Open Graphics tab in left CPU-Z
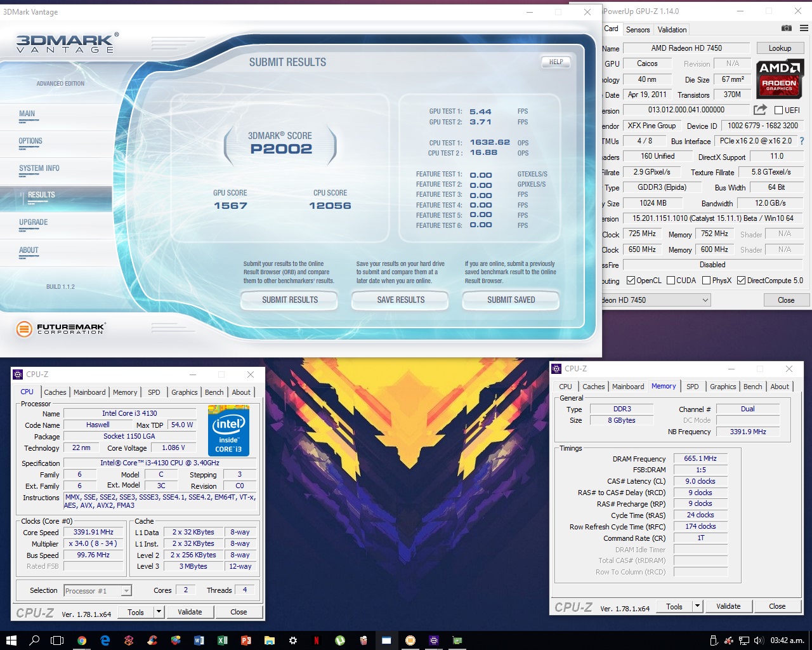This screenshot has height=650, width=812. click(185, 392)
